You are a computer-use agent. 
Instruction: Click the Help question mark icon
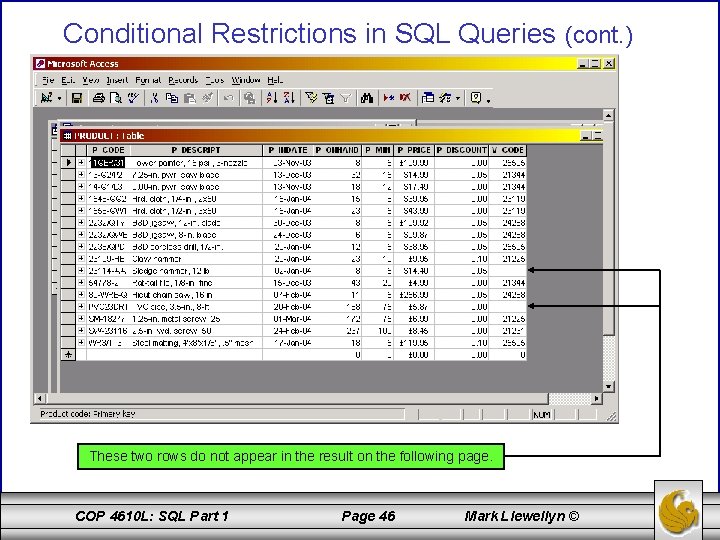pos(476,98)
